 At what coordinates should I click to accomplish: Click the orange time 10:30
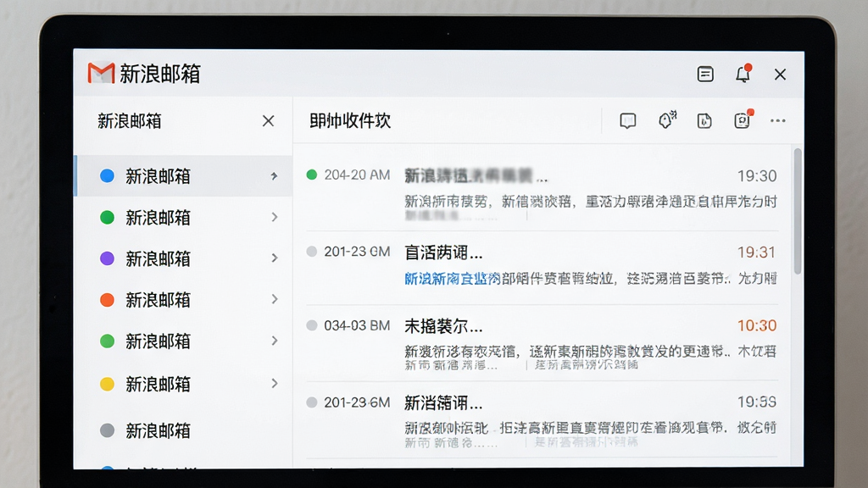coord(757,325)
